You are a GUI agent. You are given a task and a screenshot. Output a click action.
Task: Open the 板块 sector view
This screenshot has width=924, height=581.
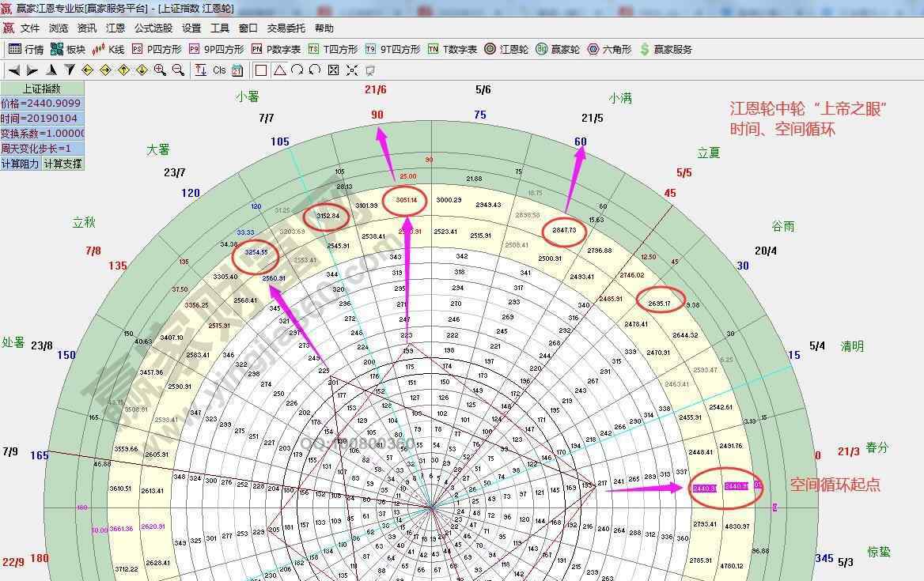(68, 50)
